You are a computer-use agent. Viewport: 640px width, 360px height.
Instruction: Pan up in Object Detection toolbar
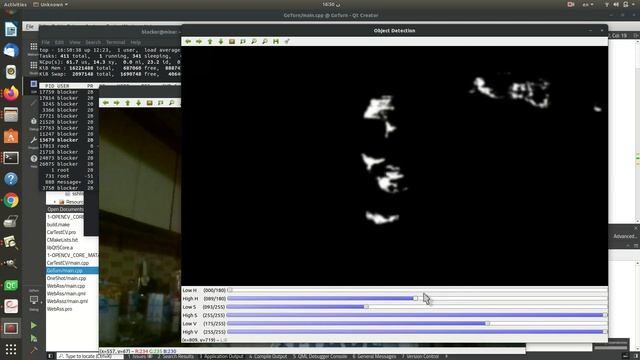(x=210, y=42)
